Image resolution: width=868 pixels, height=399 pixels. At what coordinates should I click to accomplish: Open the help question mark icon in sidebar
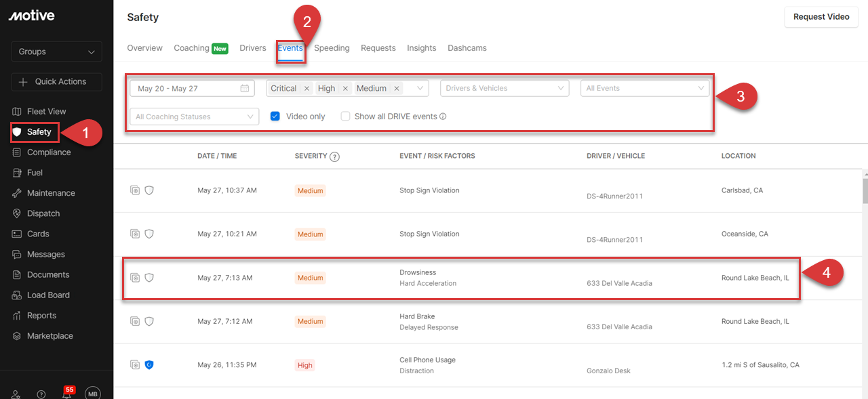tap(41, 394)
